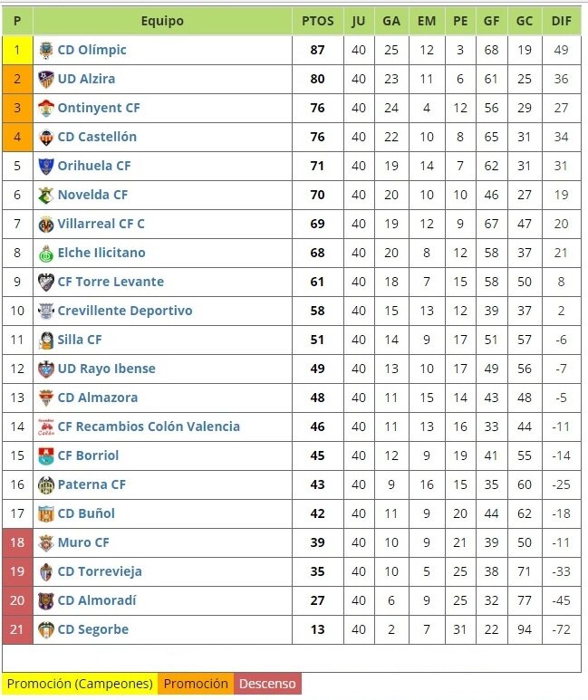Click the UD Alzira crest icon
Viewport: 588px width, 700px height.
(x=46, y=79)
